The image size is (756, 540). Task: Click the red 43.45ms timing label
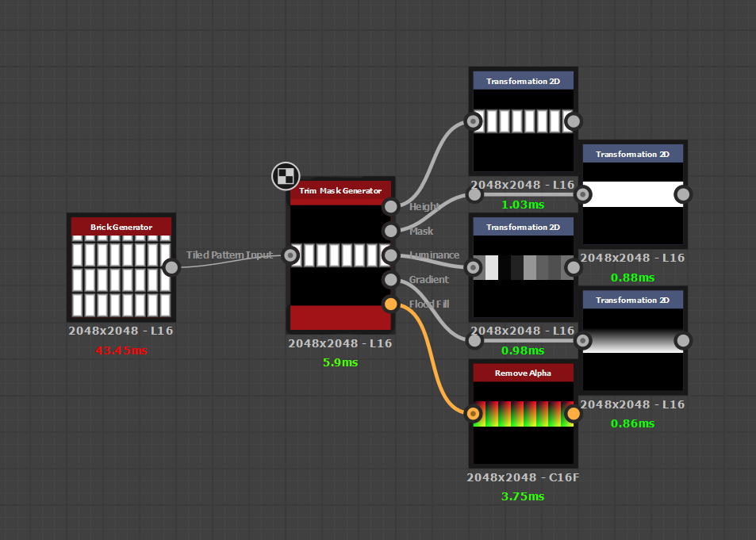click(121, 350)
